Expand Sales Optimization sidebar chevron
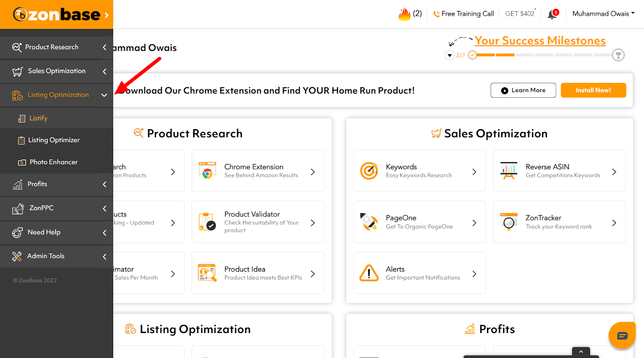The width and height of the screenshot is (644, 358). [105, 72]
